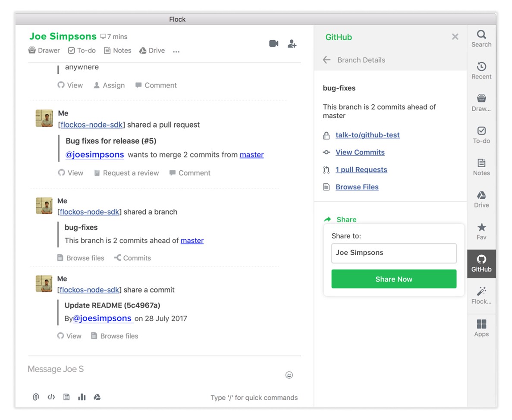Screen dimensions: 512x420
Task: Open the Flock magic wand app
Action: 481,296
